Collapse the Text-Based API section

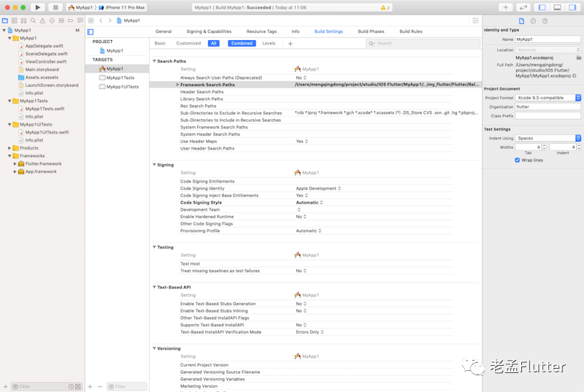click(x=154, y=287)
